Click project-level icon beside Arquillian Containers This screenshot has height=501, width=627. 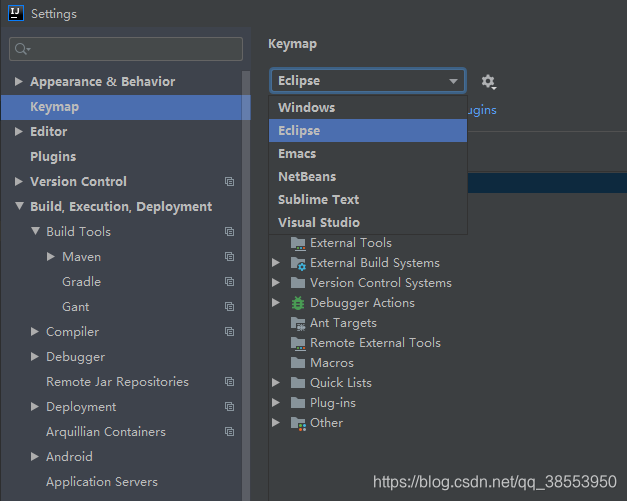(x=230, y=431)
